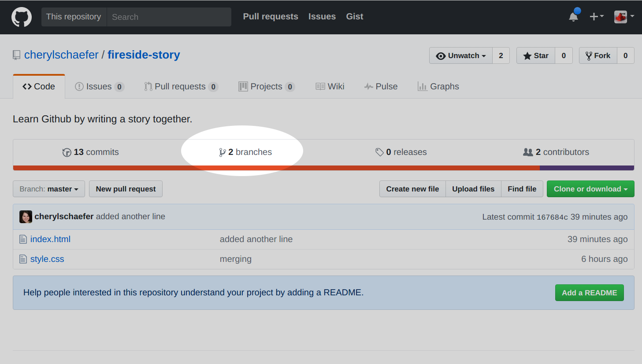
Task: Open Pull requests in top navigation
Action: (271, 16)
